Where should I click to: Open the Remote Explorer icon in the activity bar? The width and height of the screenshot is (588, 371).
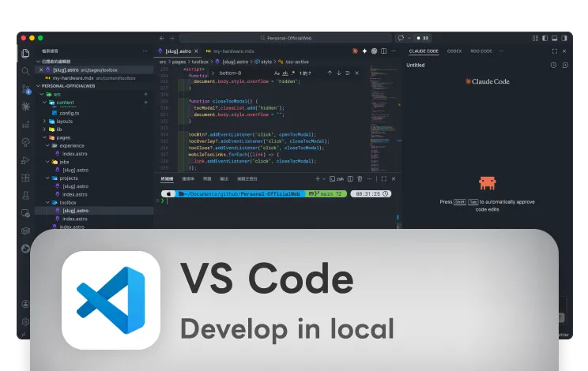click(25, 213)
